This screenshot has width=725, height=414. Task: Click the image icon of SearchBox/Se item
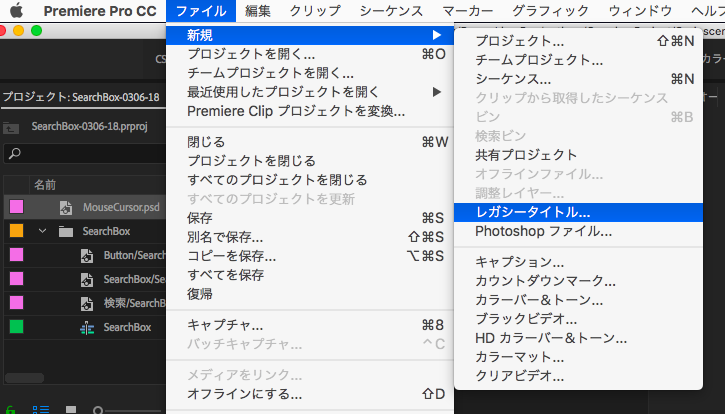pyautogui.click(x=87, y=279)
